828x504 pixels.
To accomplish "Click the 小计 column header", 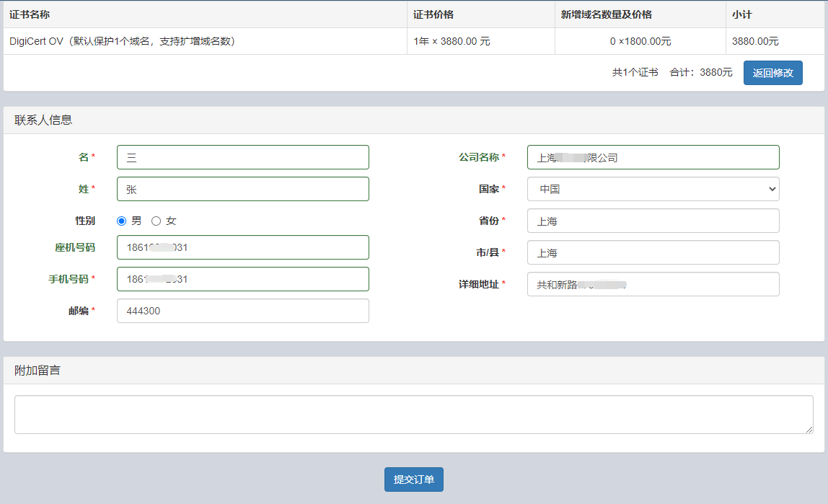I will 742,14.
